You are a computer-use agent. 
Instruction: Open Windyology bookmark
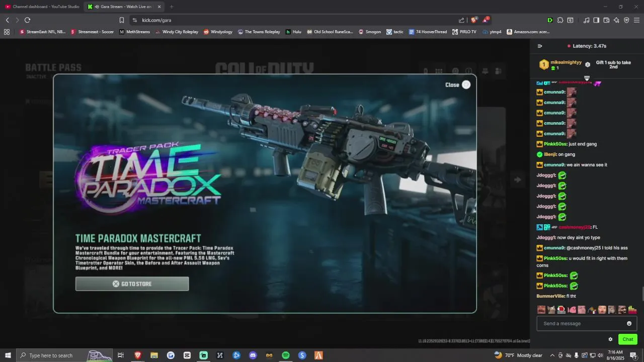click(x=218, y=32)
